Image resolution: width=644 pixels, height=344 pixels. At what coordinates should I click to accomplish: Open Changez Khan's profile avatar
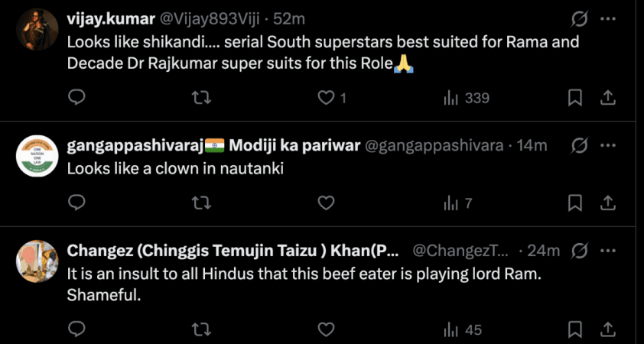click(x=37, y=261)
